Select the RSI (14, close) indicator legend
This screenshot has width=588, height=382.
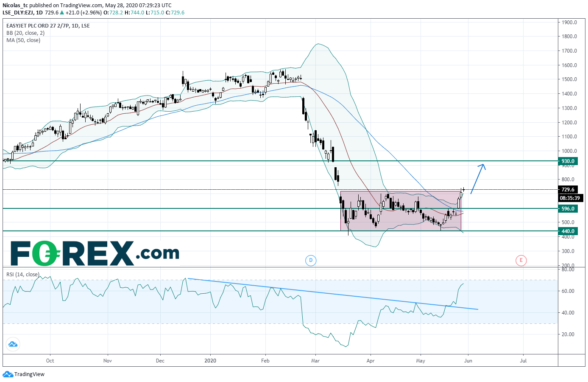click(x=23, y=275)
